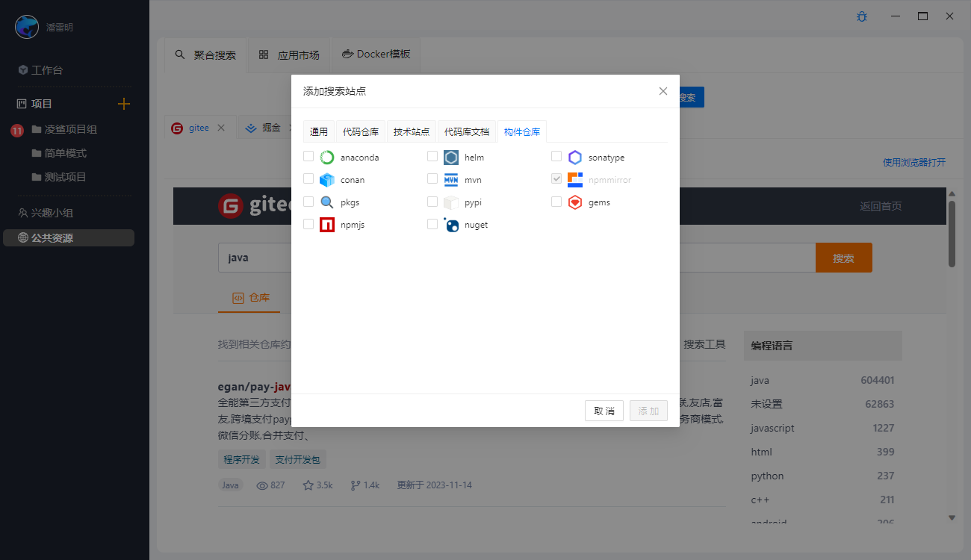This screenshot has width=971, height=560.
Task: Switch to the 技术站点 tab
Action: (x=412, y=131)
